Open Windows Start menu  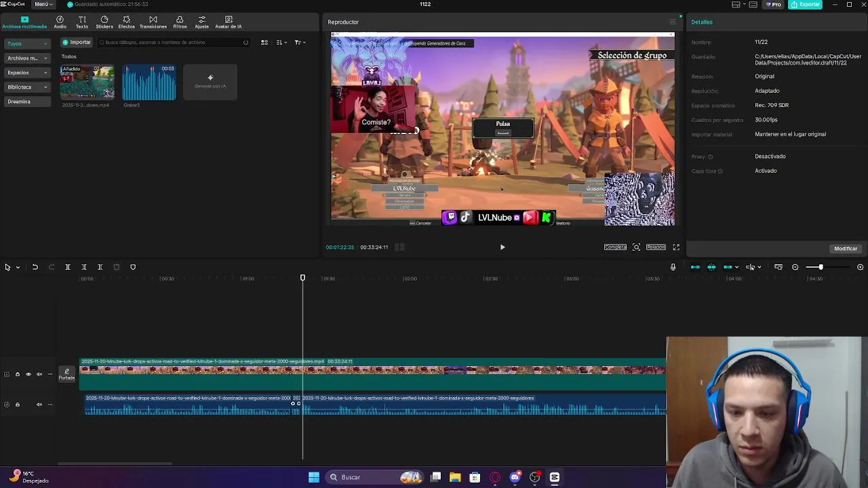click(x=314, y=477)
